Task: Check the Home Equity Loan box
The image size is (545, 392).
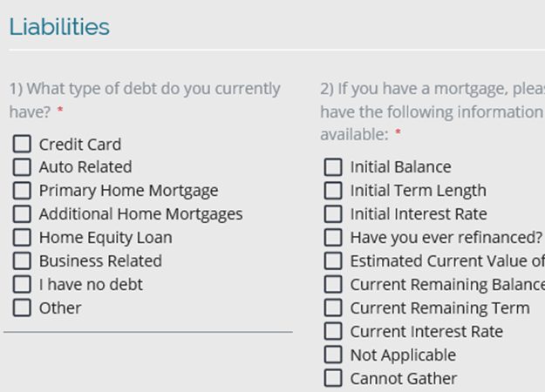Action: (22, 238)
